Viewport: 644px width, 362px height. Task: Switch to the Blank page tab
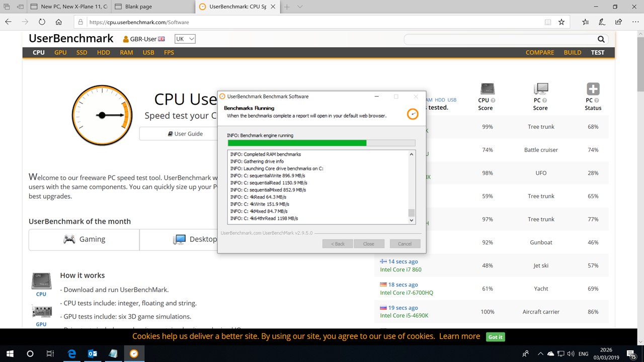click(x=152, y=7)
